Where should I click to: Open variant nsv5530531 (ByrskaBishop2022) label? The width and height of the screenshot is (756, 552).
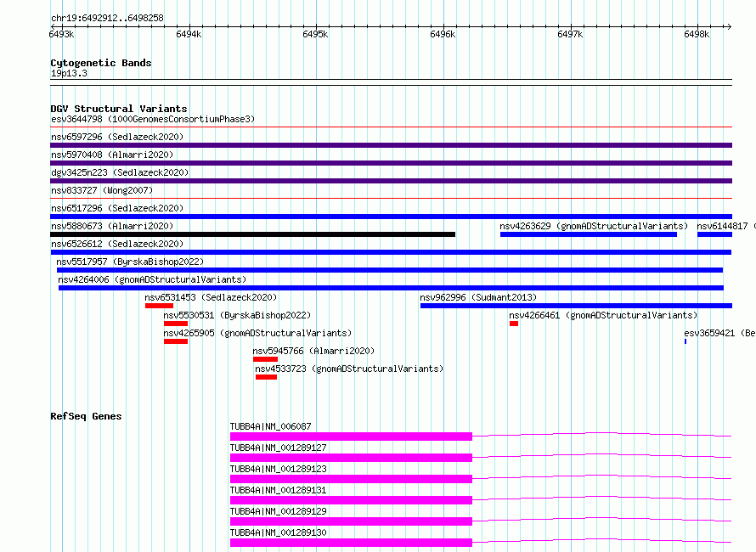click(237, 315)
